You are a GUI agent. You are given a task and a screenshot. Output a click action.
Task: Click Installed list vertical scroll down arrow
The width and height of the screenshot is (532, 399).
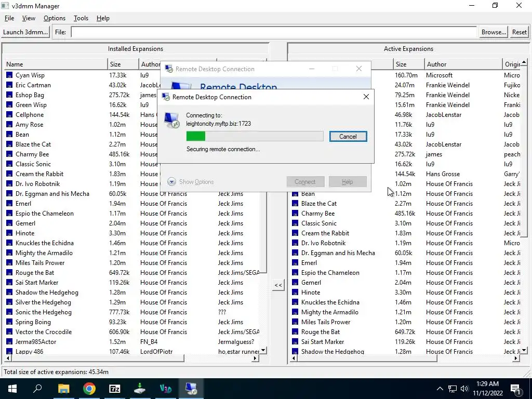tap(263, 350)
